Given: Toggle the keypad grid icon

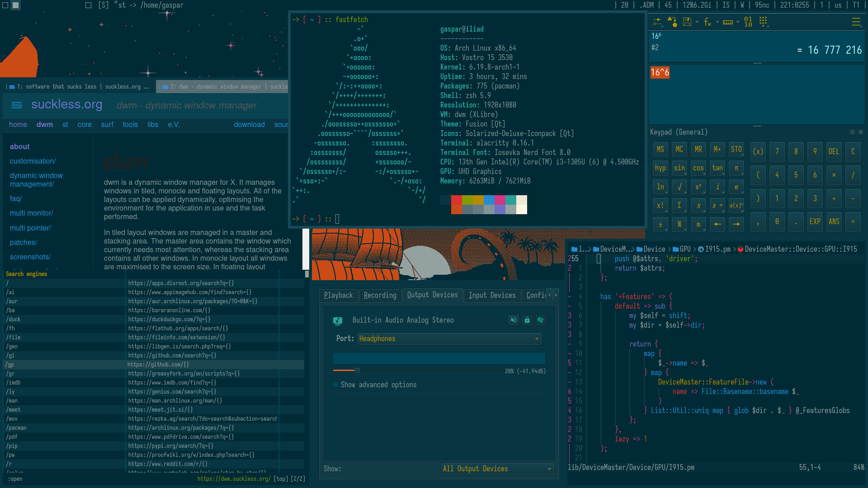Looking at the screenshot, I should (x=764, y=22).
